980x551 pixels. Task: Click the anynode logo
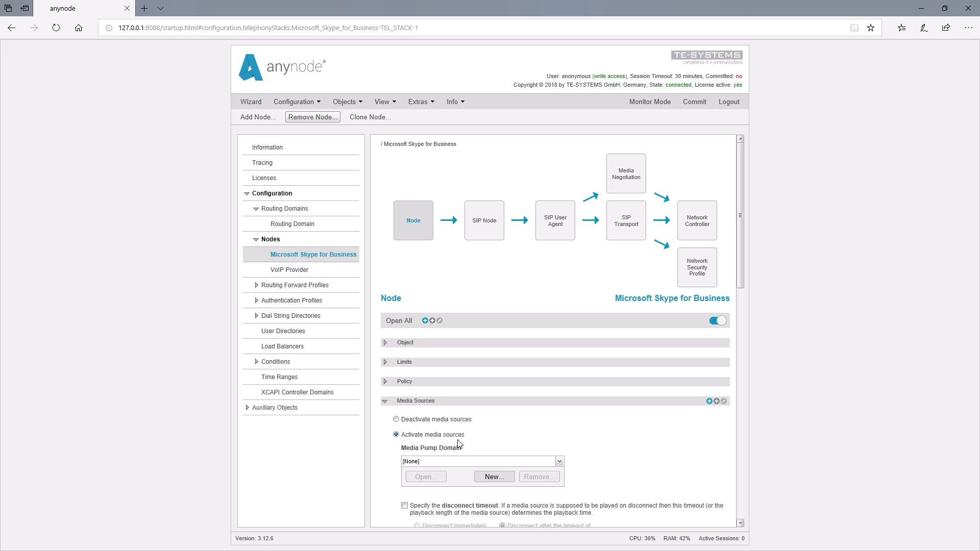coord(282,67)
